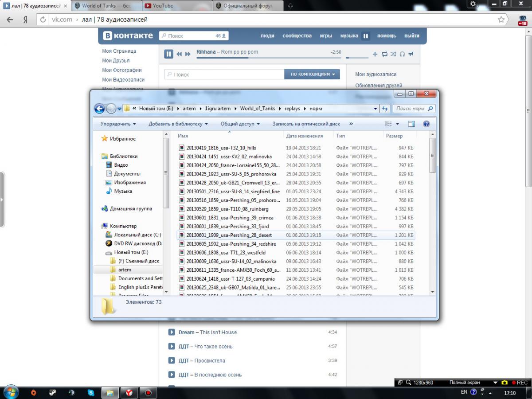Pause the Rihanna track in VK player
This screenshot has width=532, height=399.
click(168, 54)
